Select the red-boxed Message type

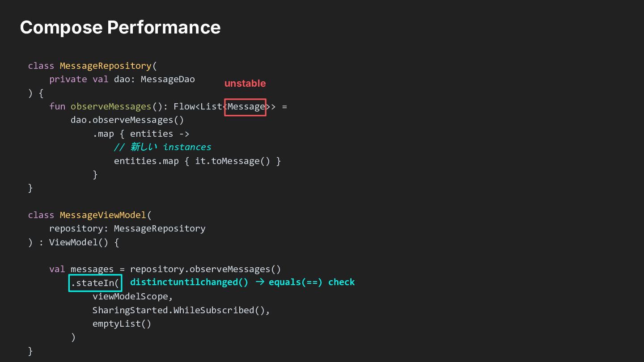tap(246, 107)
